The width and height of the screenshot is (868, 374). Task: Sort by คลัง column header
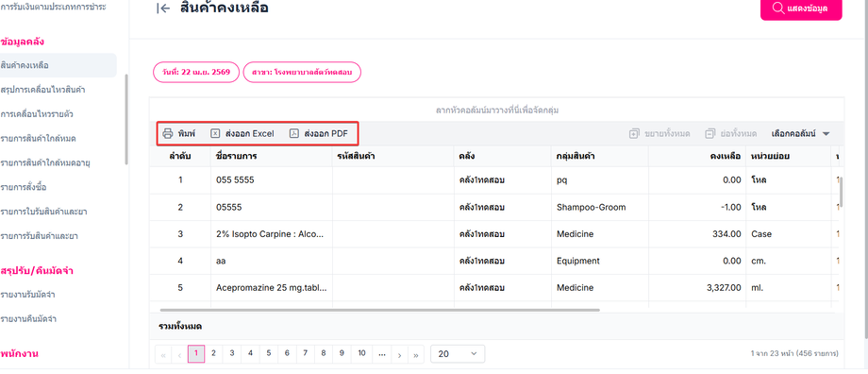502,157
